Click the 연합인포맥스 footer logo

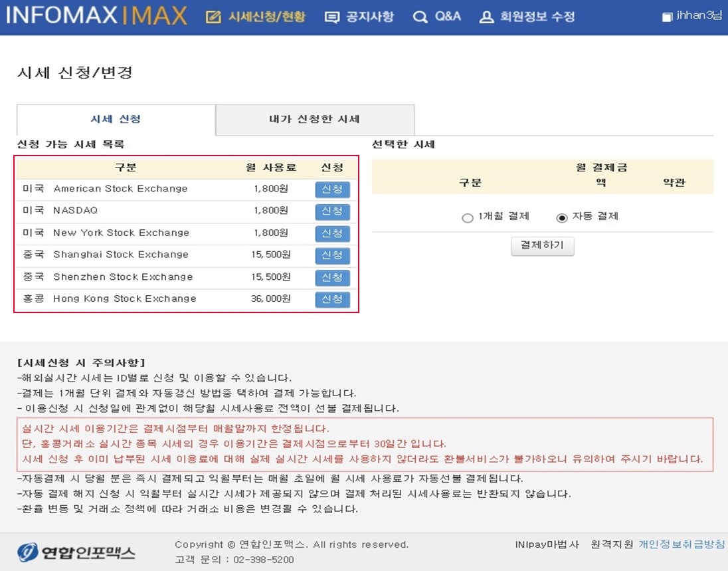(76, 552)
